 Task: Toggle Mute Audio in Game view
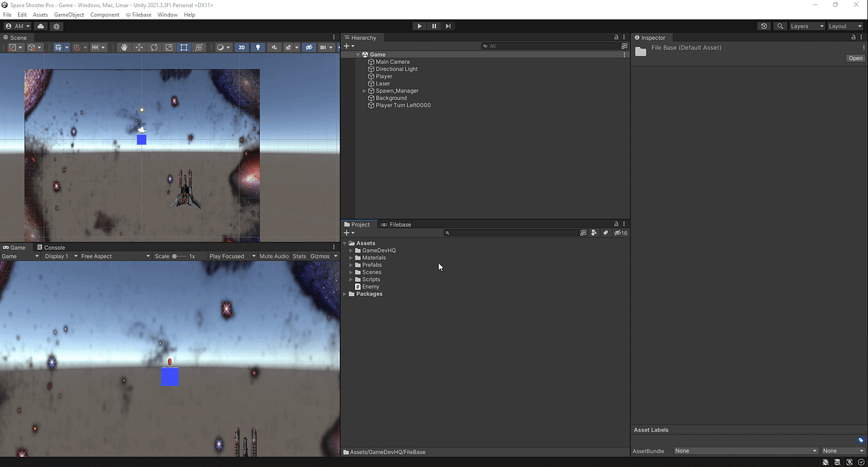pyautogui.click(x=274, y=256)
